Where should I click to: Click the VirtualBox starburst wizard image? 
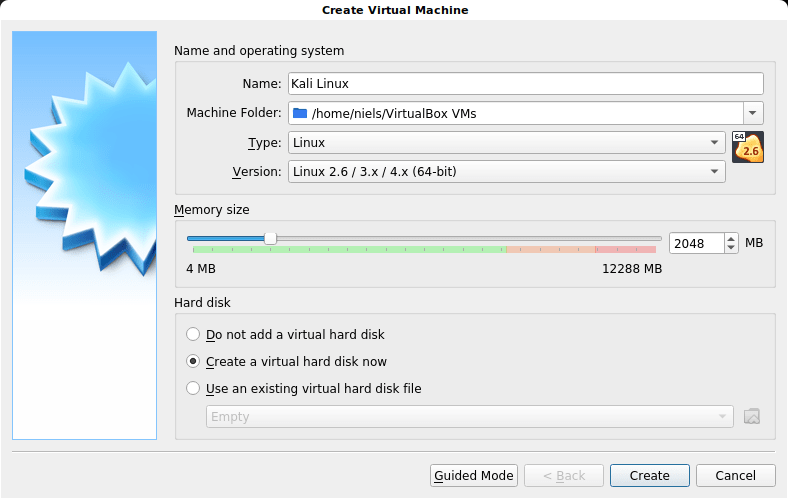click(x=84, y=235)
